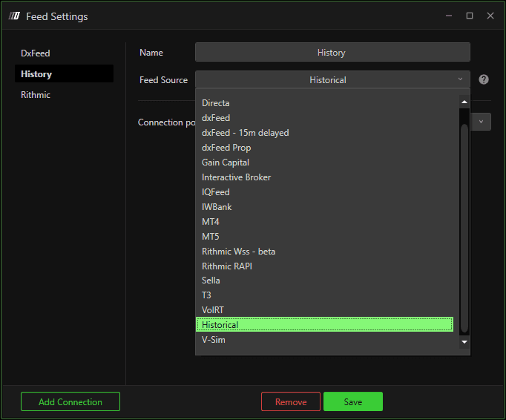Image resolution: width=506 pixels, height=420 pixels.
Task: Select MT4 feed source
Action: pyautogui.click(x=324, y=222)
